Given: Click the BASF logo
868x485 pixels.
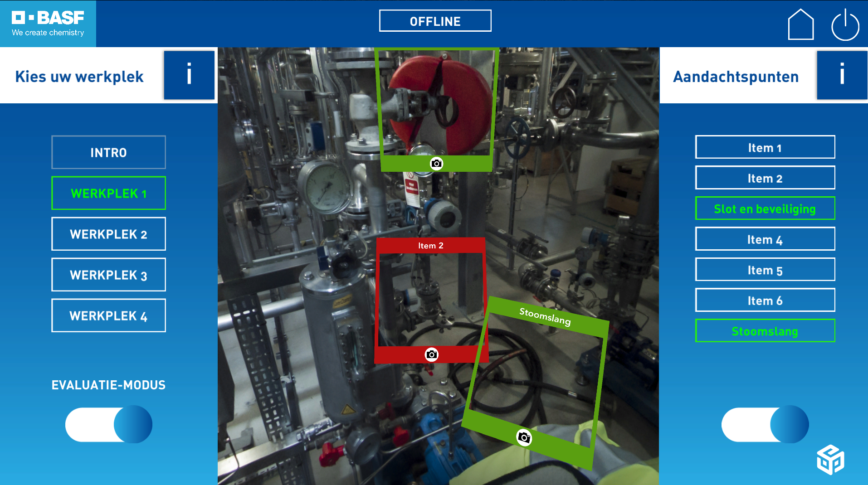Looking at the screenshot, I should [x=48, y=24].
